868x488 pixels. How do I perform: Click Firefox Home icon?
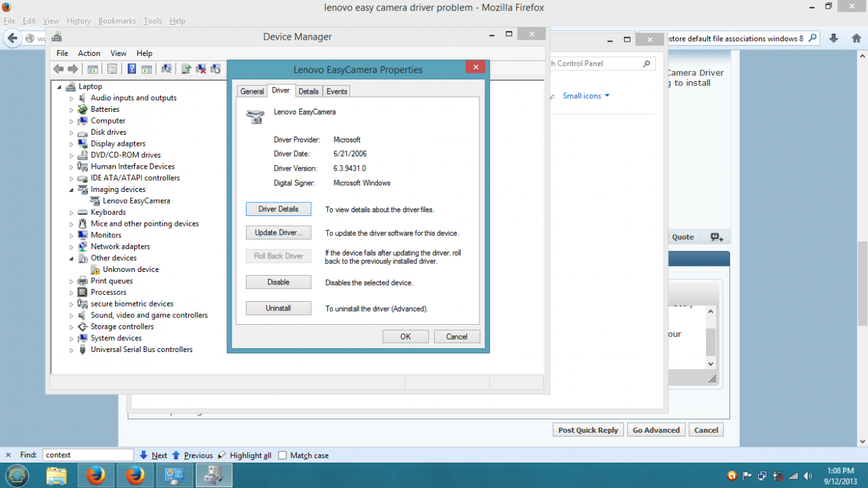[856, 38]
